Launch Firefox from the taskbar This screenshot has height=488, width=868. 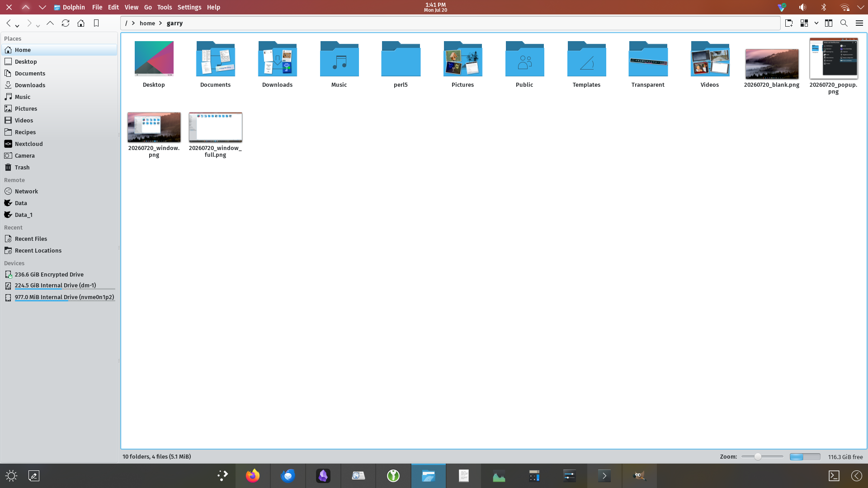pos(253,476)
